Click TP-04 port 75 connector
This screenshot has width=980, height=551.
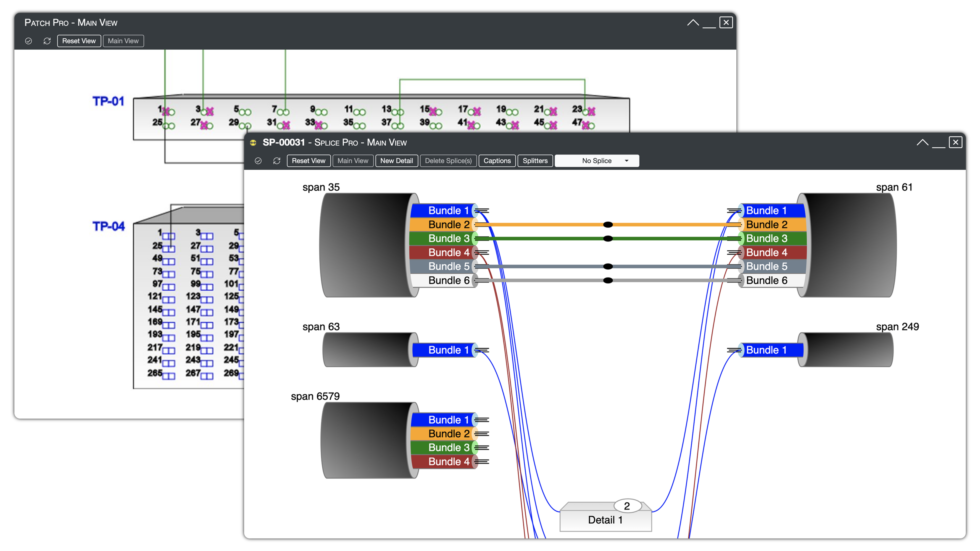(x=207, y=275)
